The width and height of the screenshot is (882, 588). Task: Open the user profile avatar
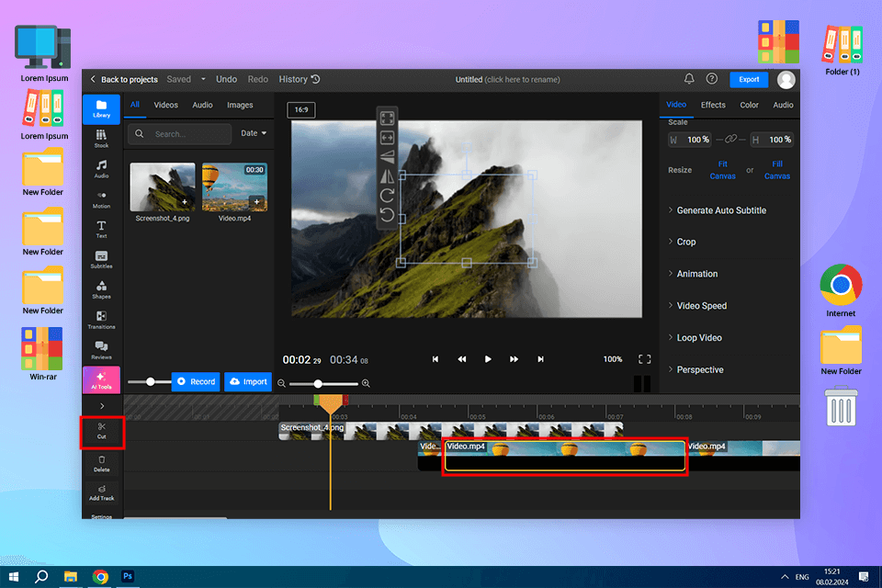tap(786, 80)
